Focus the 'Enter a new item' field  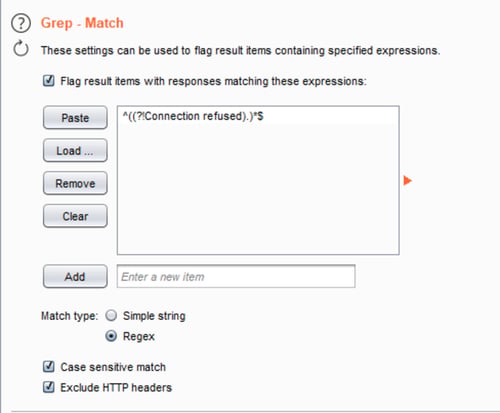tap(236, 276)
